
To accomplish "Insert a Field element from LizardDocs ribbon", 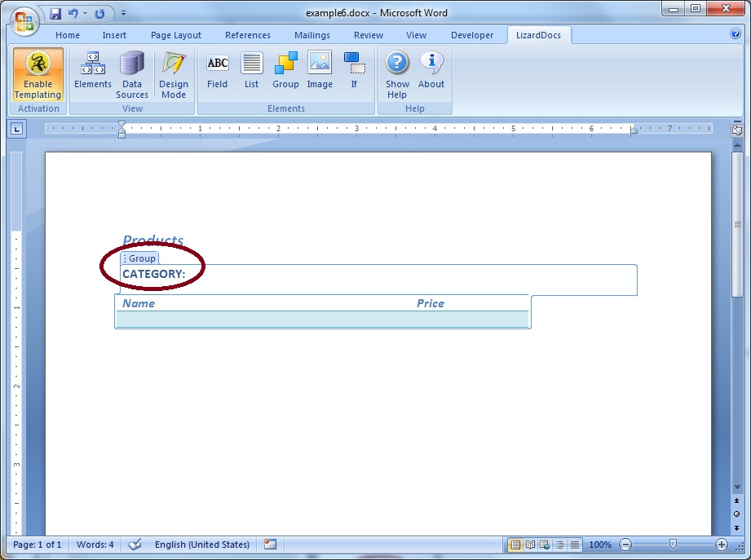I will (x=218, y=70).
